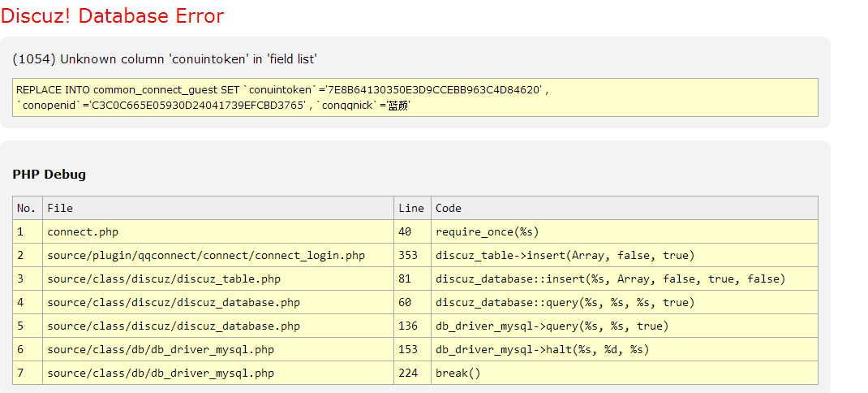Screen dimensions: 868x393
Task: Click the require_once(%s) code cell
Action: (x=488, y=232)
